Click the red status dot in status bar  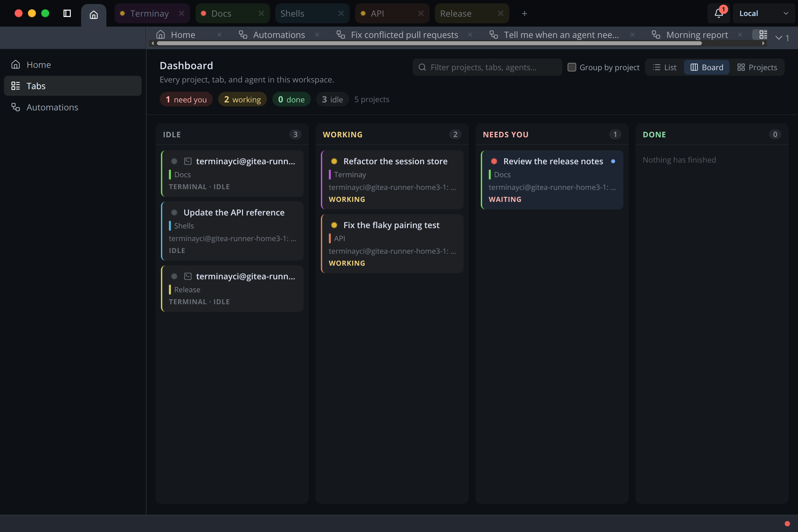(x=787, y=523)
